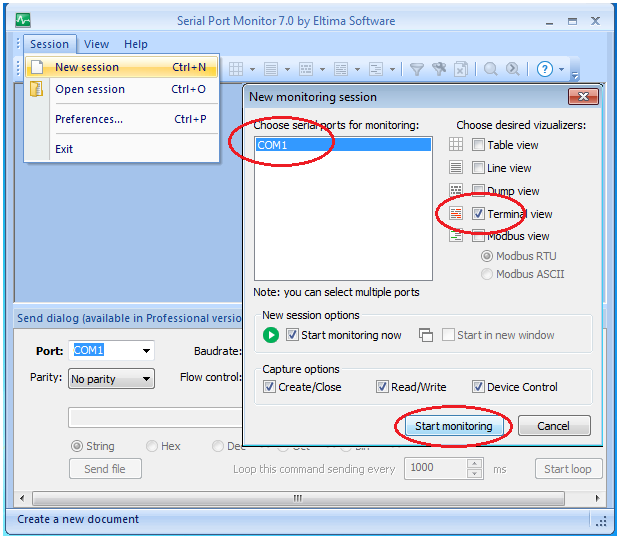Expand the Line view toolbar dropdown arrow
Image resolution: width=617 pixels, height=538 pixels.
(288, 70)
